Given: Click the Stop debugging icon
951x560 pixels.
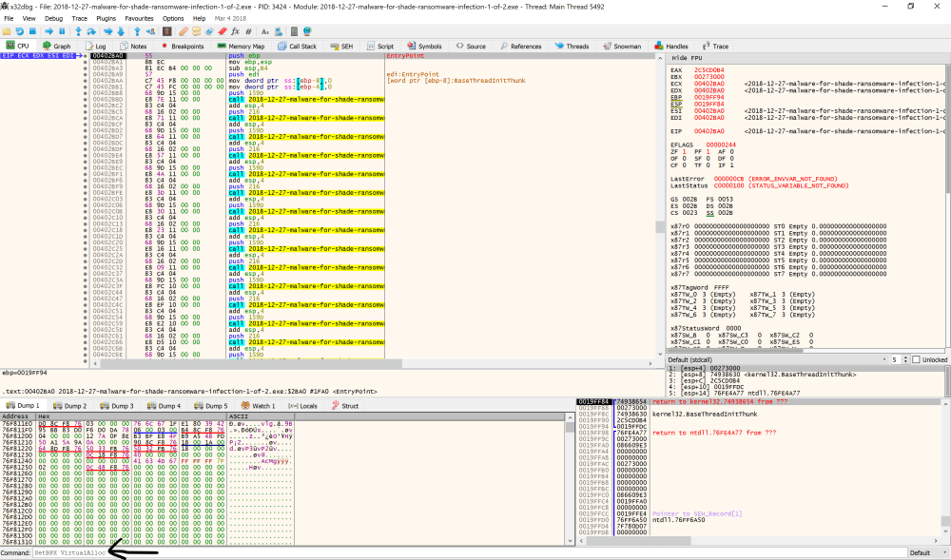Looking at the screenshot, I should click(x=31, y=31).
